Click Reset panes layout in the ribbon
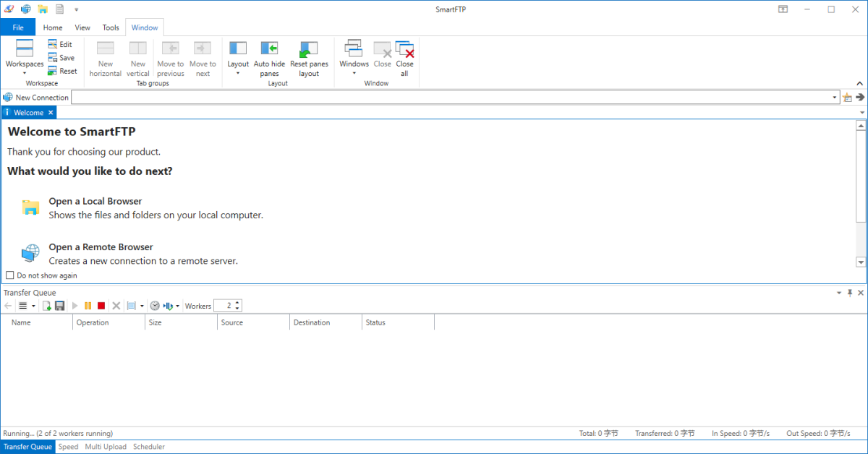This screenshot has height=454, width=868. [309, 49]
